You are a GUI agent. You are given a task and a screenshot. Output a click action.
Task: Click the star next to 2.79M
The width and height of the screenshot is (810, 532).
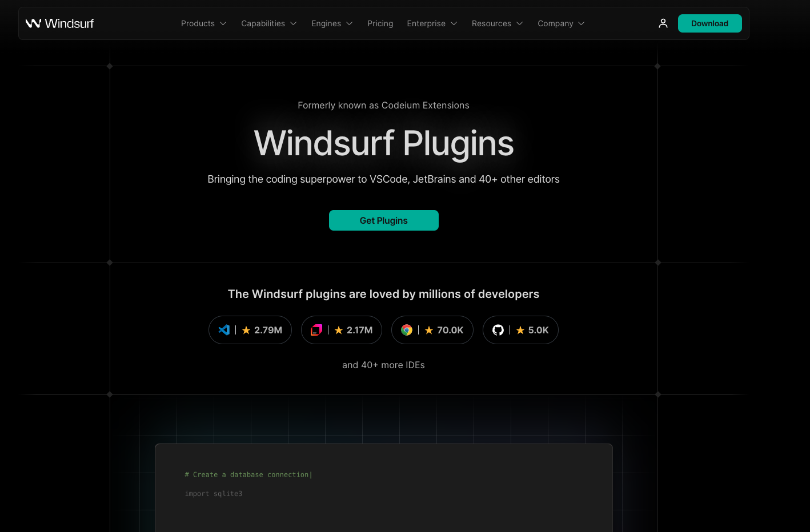click(246, 330)
